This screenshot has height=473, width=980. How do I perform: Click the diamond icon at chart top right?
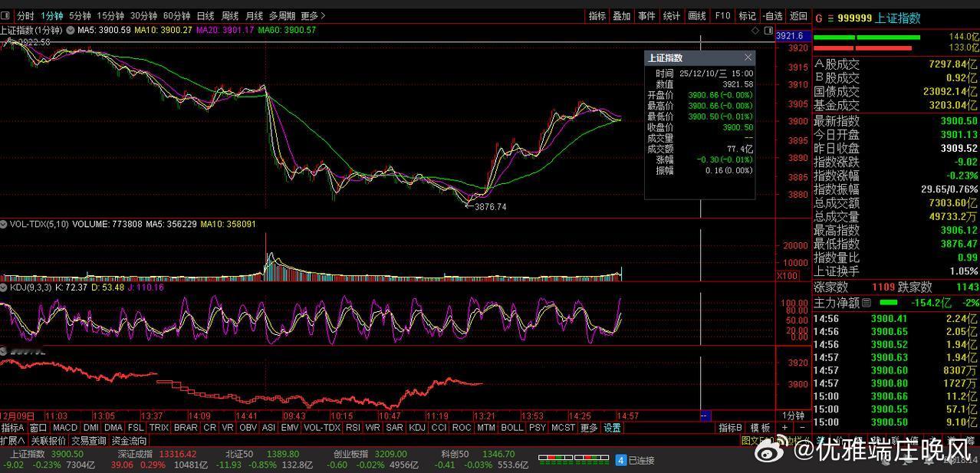755,31
